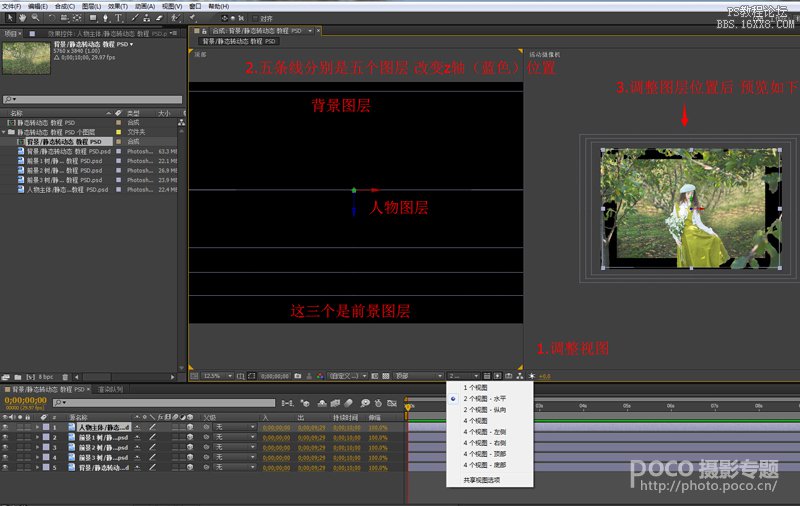The height and width of the screenshot is (506, 800).
Task: Hide layer 1 人物主体 with eye toggle
Action: (x=5, y=427)
